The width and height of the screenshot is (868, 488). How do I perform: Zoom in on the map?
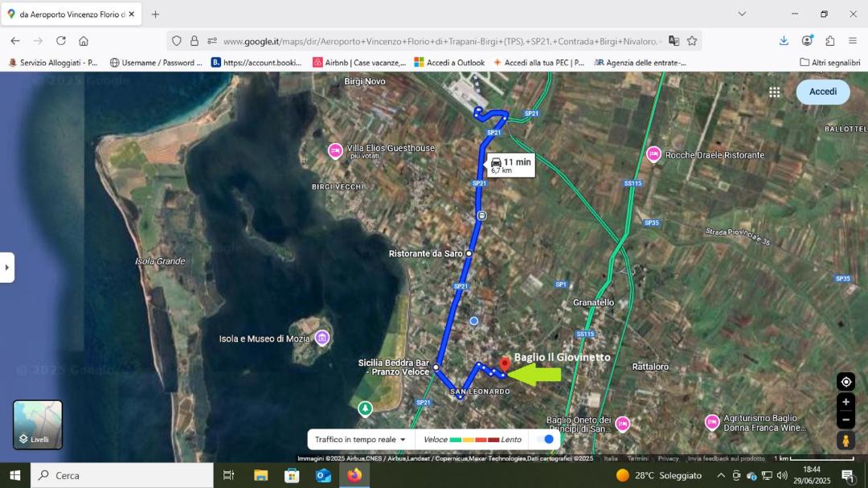pyautogui.click(x=845, y=402)
